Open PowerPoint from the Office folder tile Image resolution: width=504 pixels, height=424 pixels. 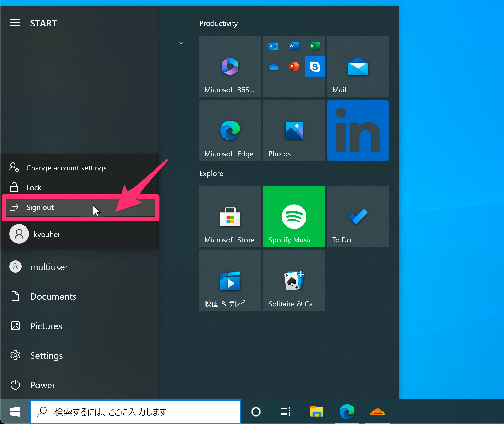pyautogui.click(x=294, y=66)
